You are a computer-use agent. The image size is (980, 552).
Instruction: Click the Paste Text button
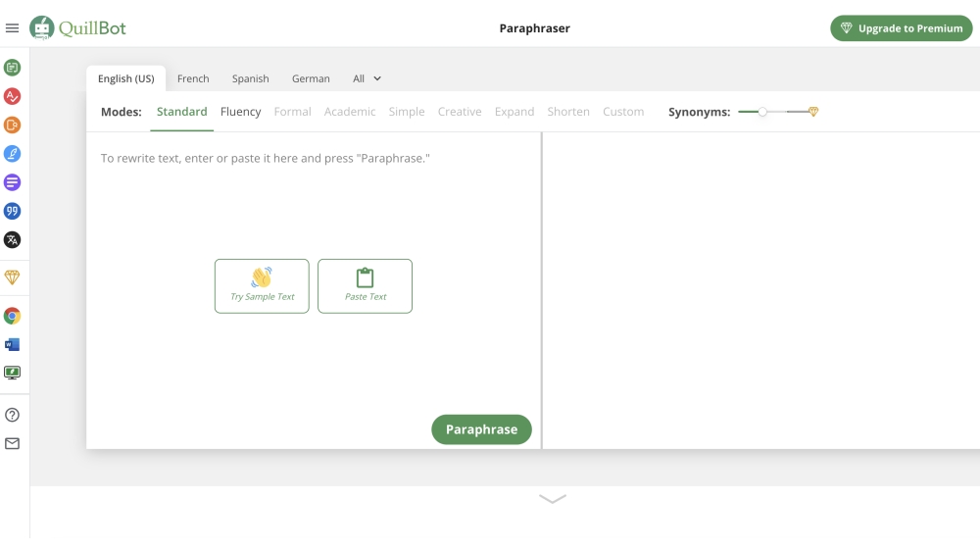click(x=365, y=286)
